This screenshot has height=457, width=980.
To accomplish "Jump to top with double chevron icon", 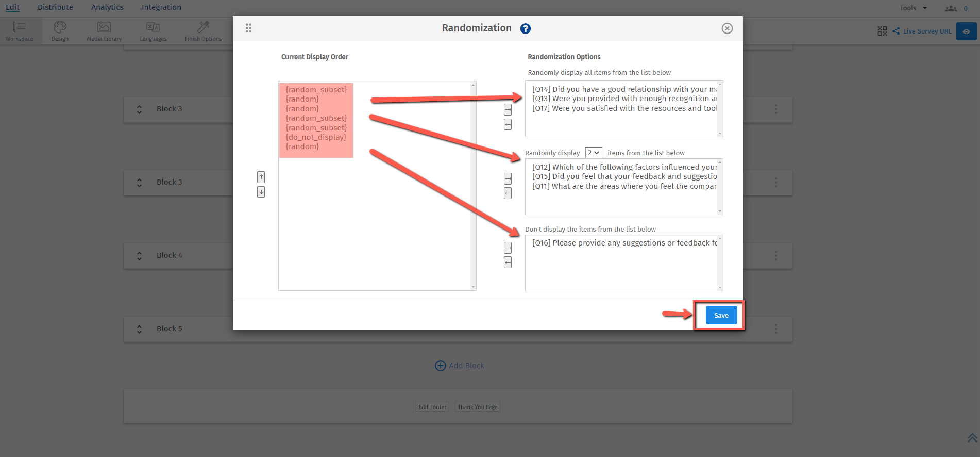I will coord(972,437).
